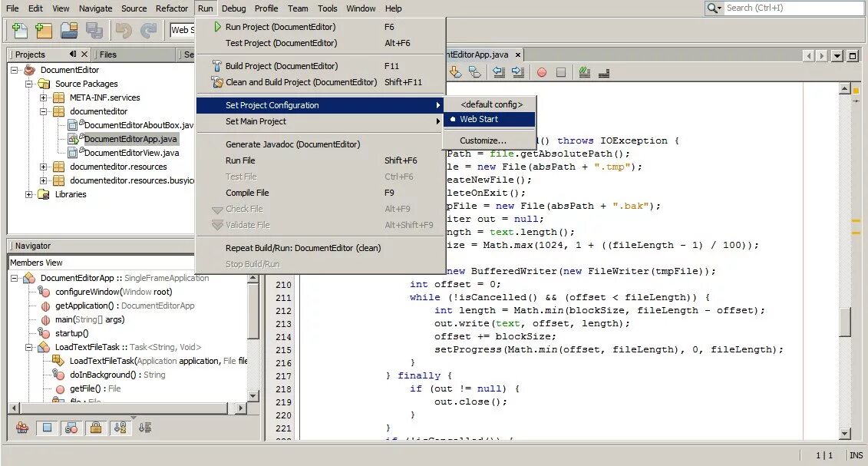This screenshot has width=868, height=466.
Task: Show the opened documents list dropdown arrow
Action: [837, 55]
